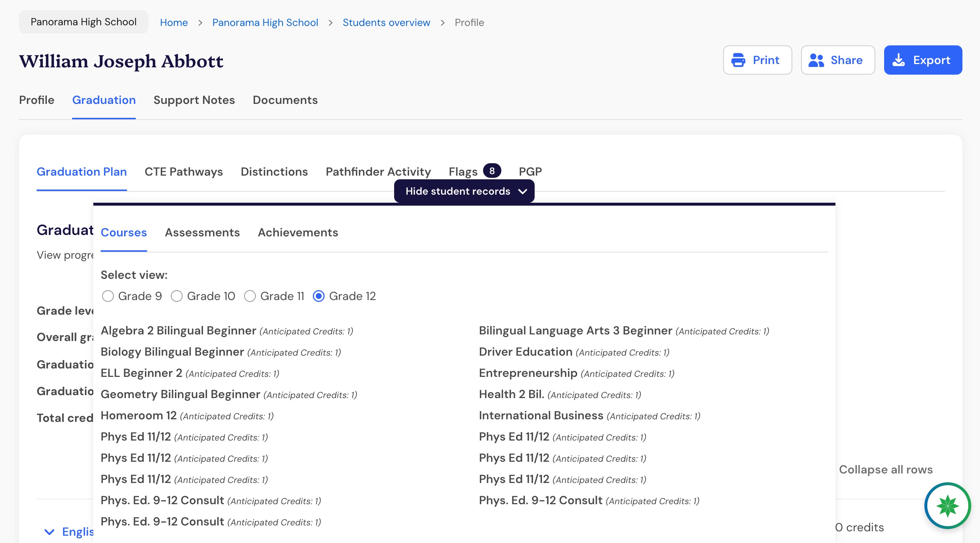Screen dimensions: 980x543
Task: Go to Home breadcrumb link
Action: coord(174,22)
